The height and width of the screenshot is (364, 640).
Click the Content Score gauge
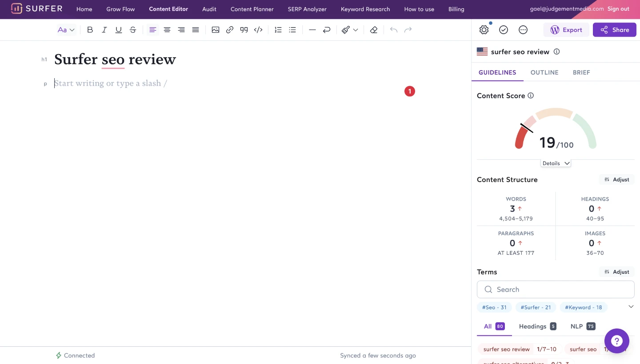(x=556, y=129)
